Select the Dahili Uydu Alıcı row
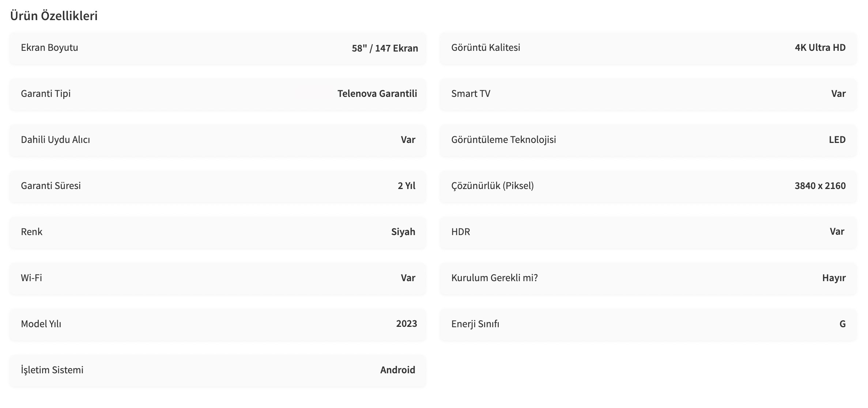The image size is (868, 408). coord(218,140)
